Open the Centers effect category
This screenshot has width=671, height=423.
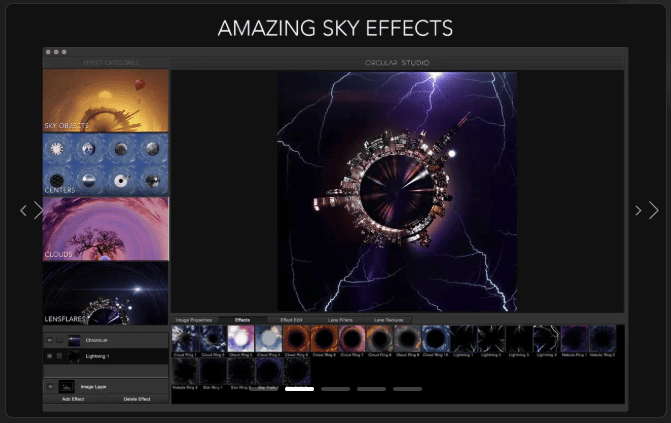point(106,165)
